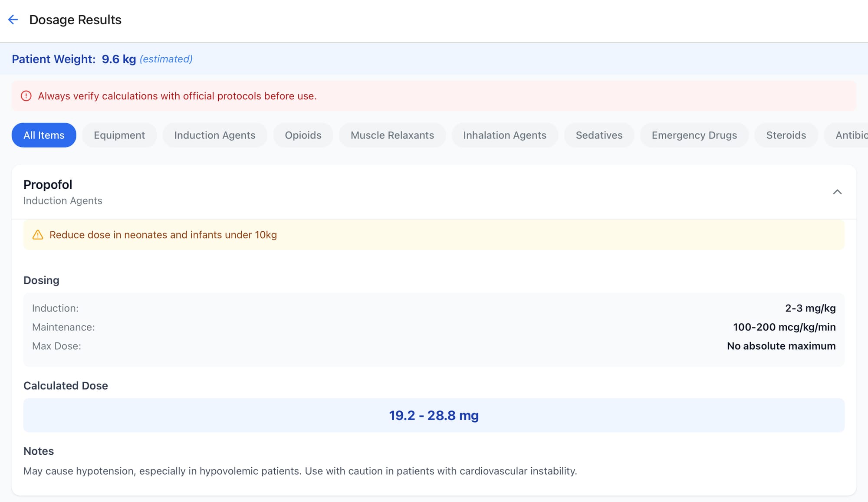Choose Inhalation Agents filter

(x=505, y=135)
